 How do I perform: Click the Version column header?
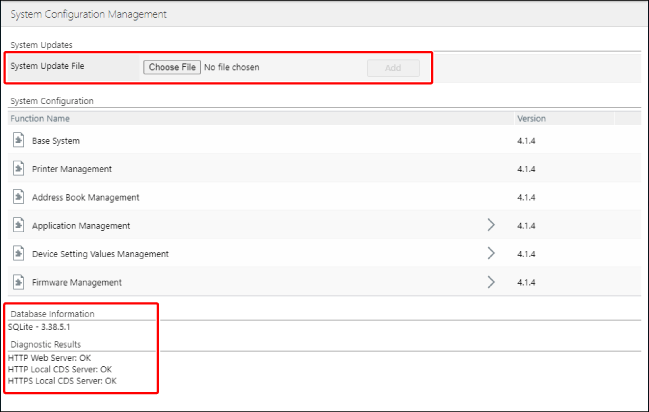tap(531, 118)
